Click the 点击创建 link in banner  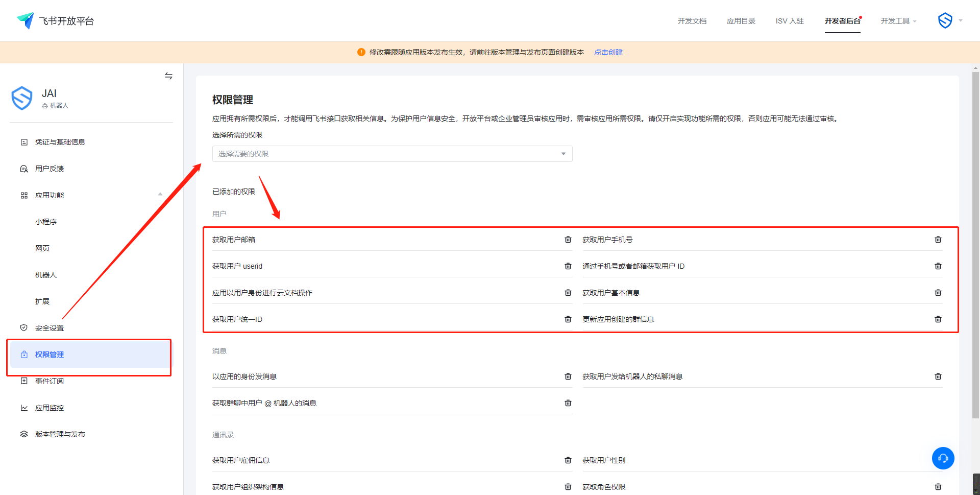click(608, 52)
